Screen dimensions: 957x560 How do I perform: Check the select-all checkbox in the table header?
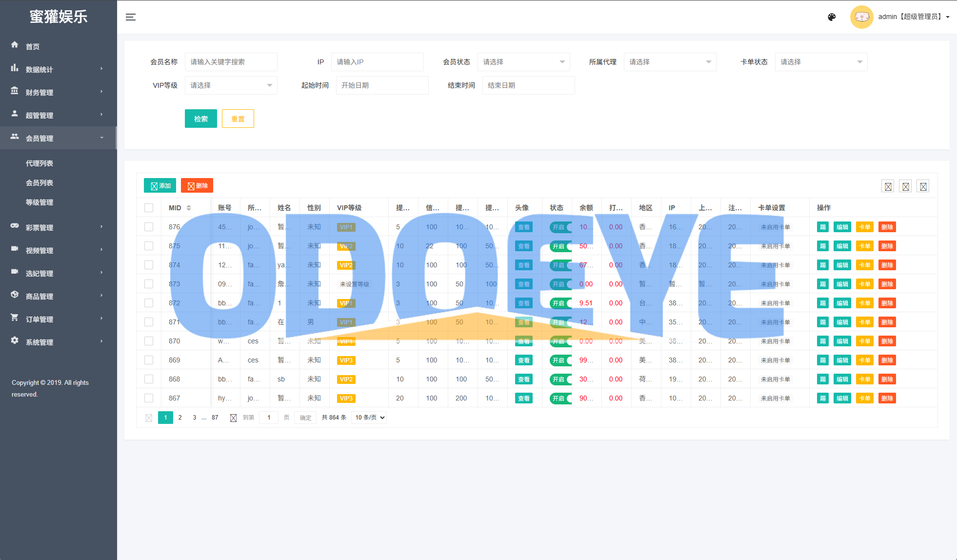click(x=149, y=208)
